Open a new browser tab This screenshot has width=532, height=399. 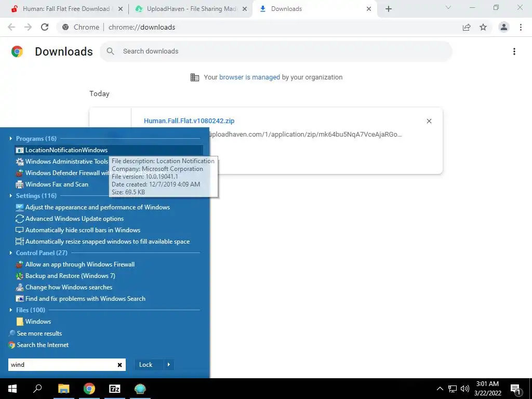389,9
